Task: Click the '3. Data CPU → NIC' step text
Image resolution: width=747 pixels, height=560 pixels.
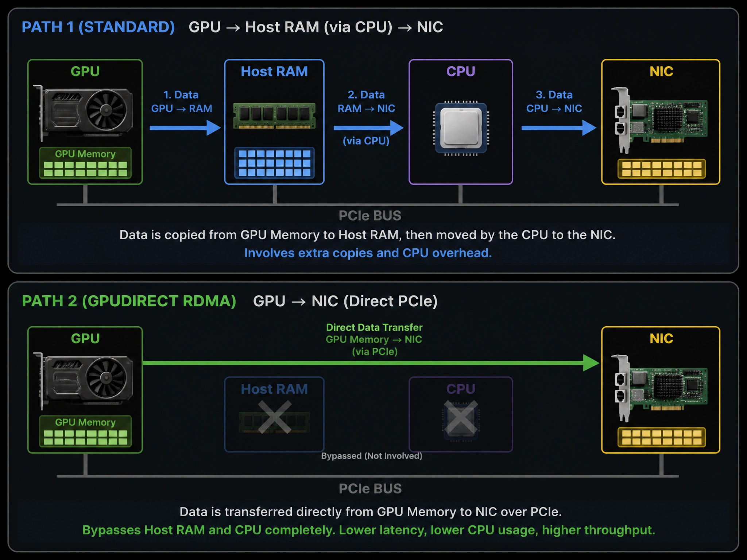Action: [x=554, y=102]
